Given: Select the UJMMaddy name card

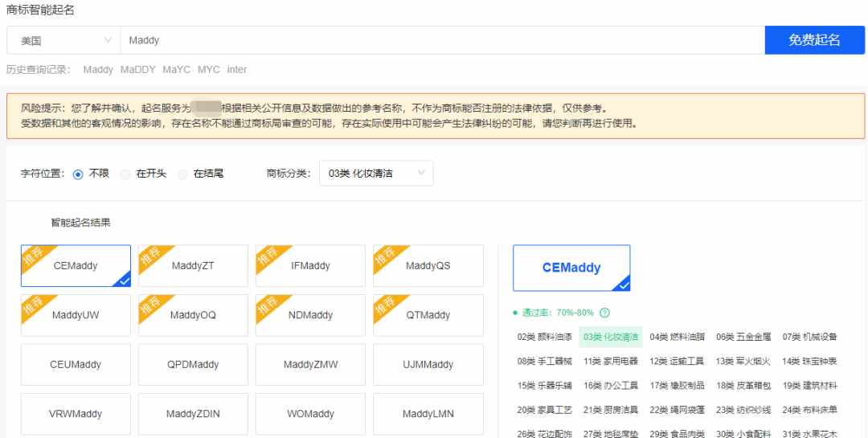Looking at the screenshot, I should point(428,364).
